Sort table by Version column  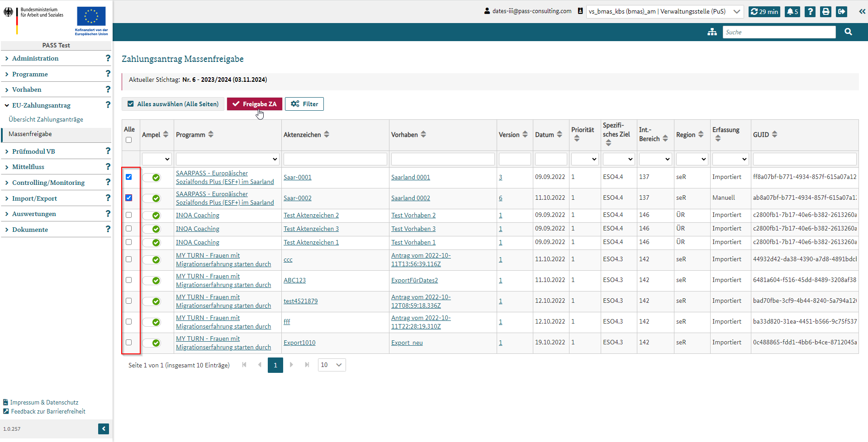click(525, 134)
